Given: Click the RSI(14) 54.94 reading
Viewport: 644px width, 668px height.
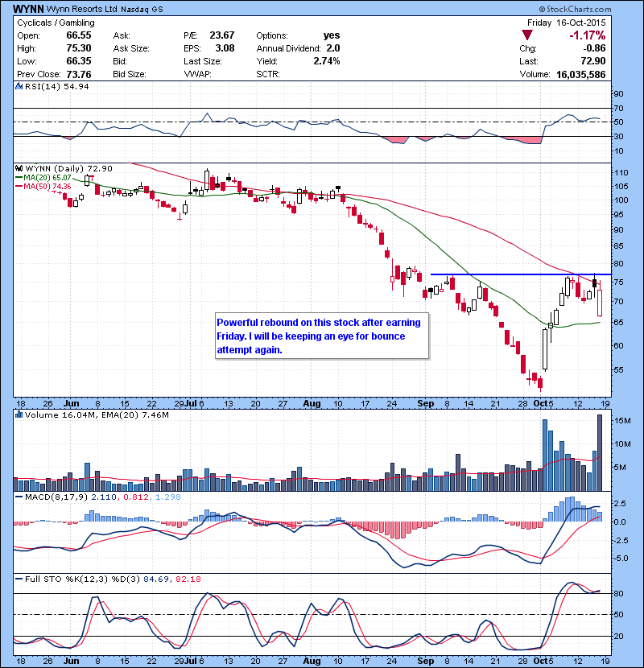Looking at the screenshot, I should (57, 86).
